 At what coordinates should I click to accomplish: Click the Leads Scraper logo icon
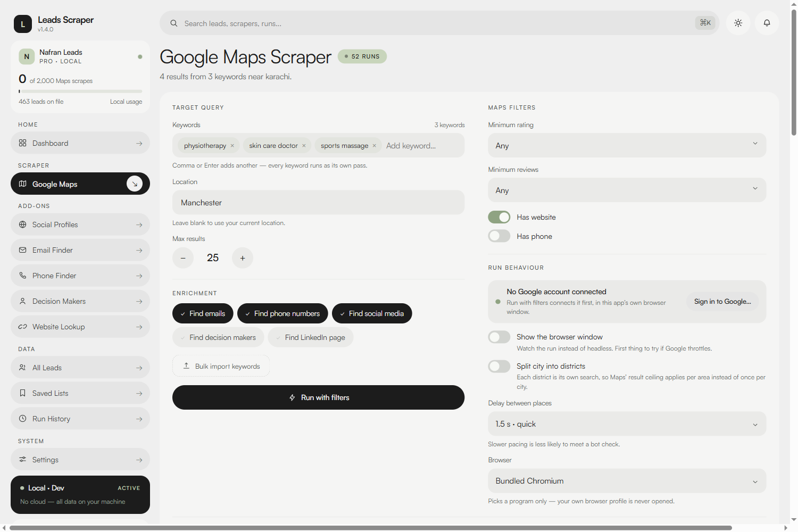pos(23,24)
